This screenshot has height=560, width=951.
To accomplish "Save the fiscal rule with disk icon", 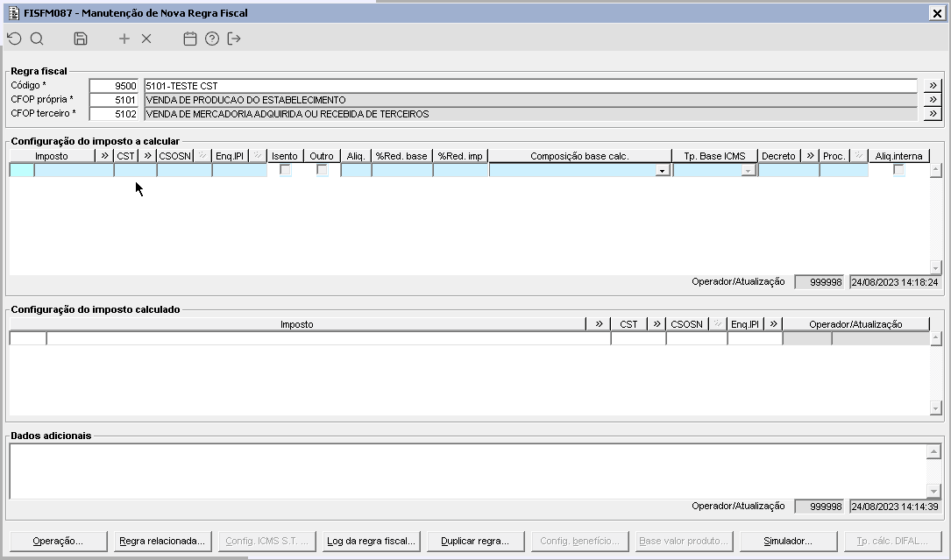I will [81, 39].
